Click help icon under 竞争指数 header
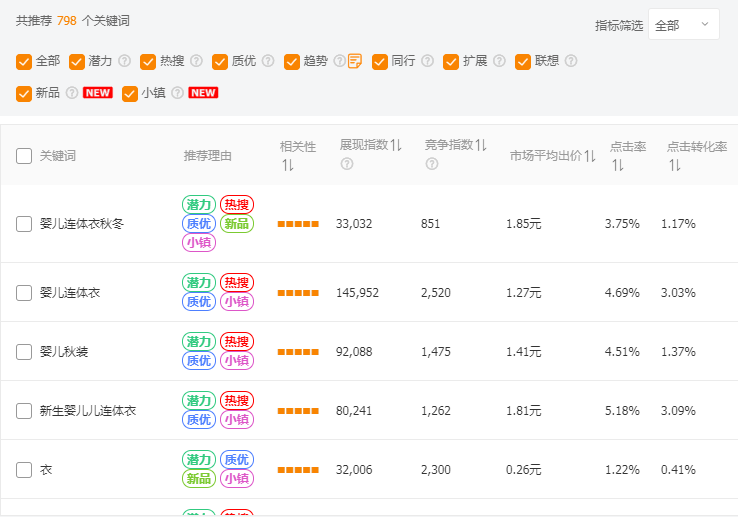The height and width of the screenshot is (517, 738). [431, 164]
